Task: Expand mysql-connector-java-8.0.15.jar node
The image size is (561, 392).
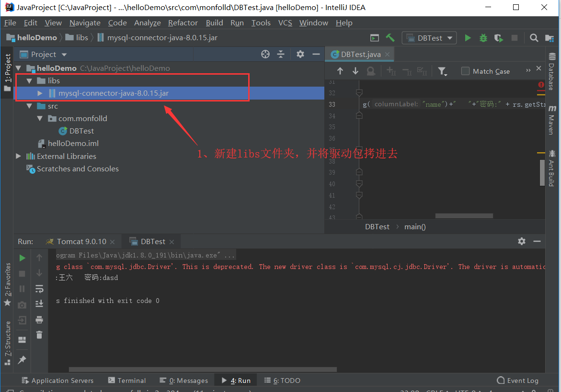Action: [40, 93]
